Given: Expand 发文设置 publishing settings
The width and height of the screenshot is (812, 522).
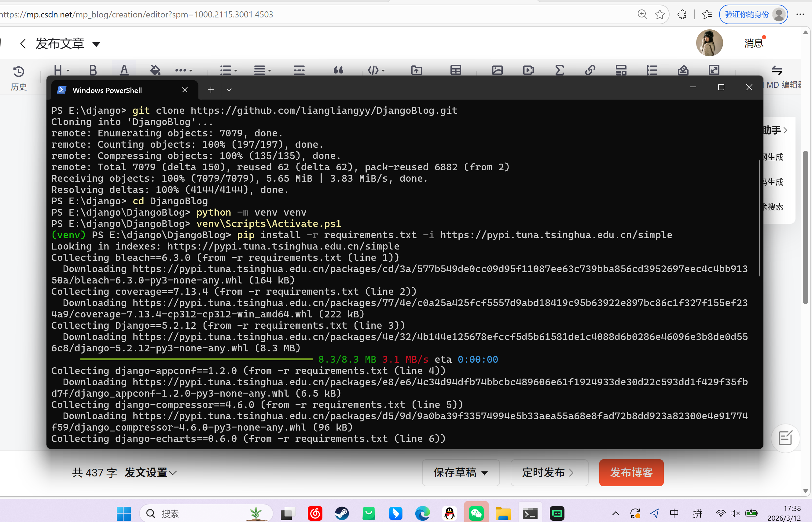Looking at the screenshot, I should tap(150, 472).
